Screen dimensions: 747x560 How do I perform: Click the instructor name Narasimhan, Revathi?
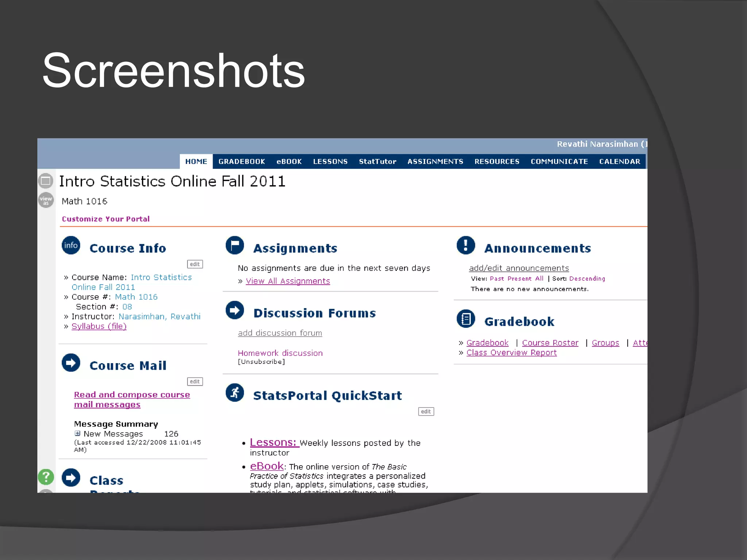(159, 316)
